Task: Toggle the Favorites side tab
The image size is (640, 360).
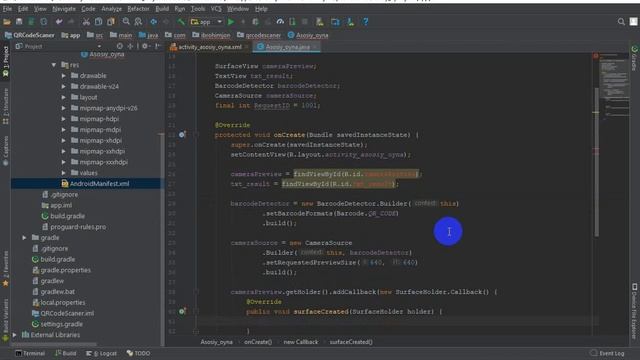Action: pyautogui.click(x=5, y=269)
